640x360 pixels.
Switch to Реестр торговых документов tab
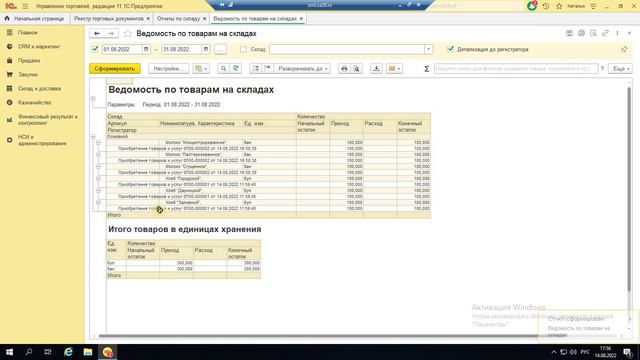coord(109,18)
